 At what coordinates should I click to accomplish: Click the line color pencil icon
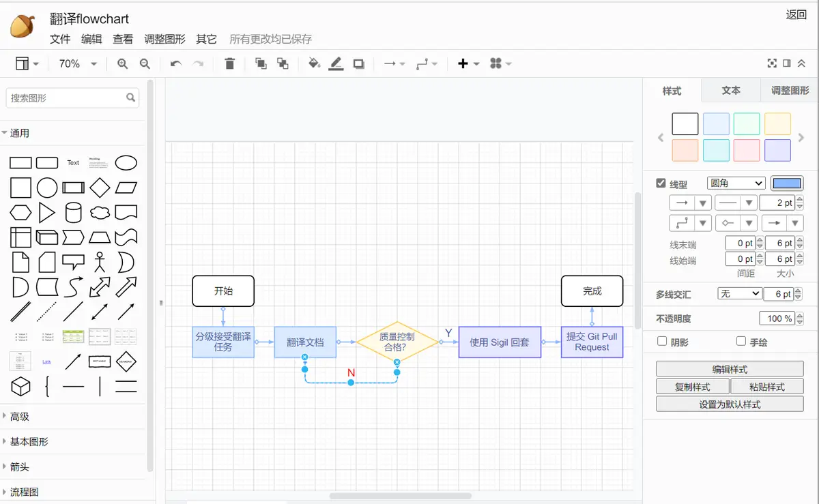(x=336, y=63)
